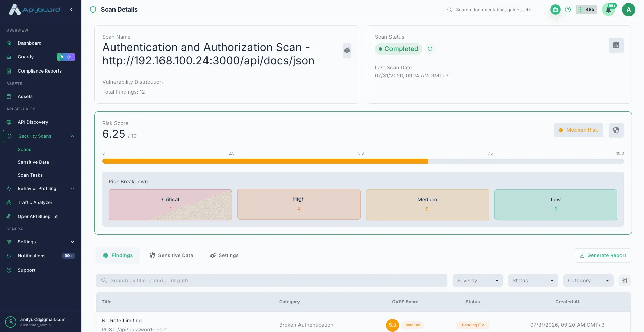Click the Critical risk breakdown card

pyautogui.click(x=170, y=205)
